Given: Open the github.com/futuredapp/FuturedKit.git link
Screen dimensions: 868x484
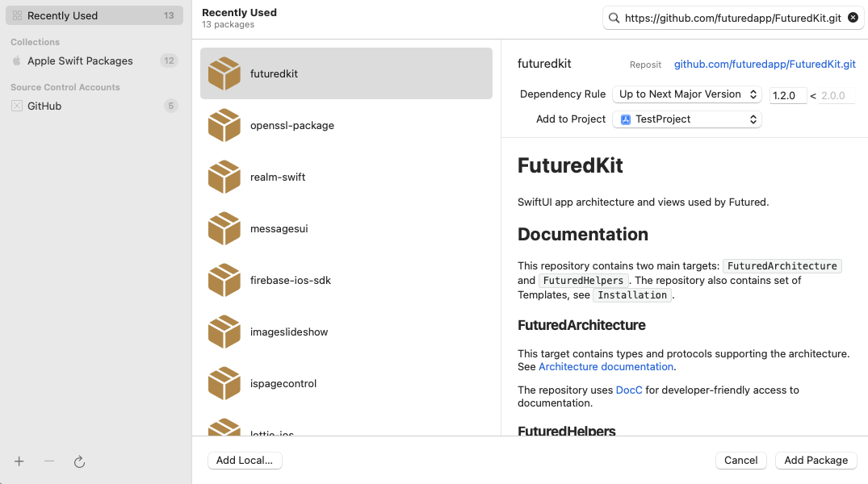Looking at the screenshot, I should point(765,64).
